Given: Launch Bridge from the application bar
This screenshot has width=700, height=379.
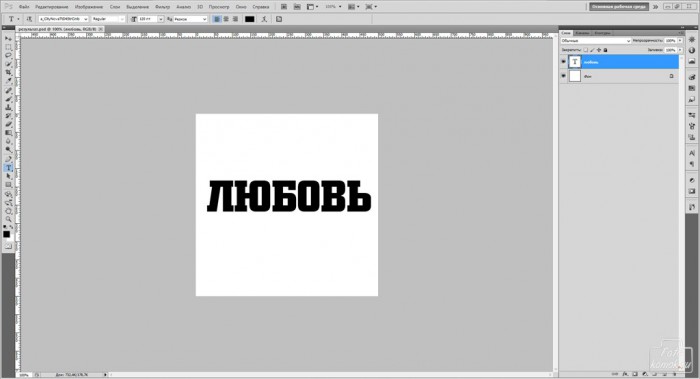Looking at the screenshot, I should coord(284,7).
